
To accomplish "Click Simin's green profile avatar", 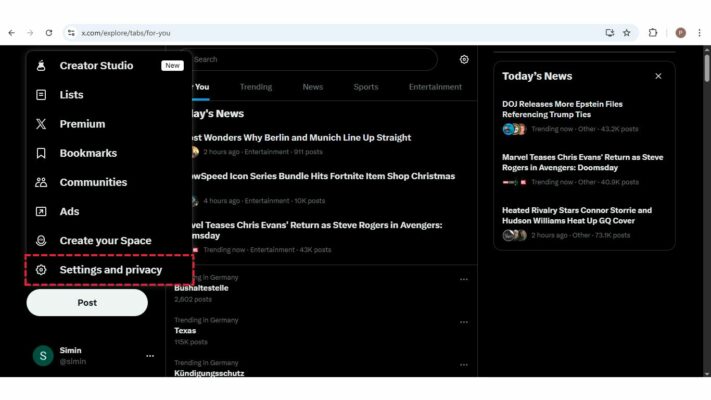I will click(x=43, y=356).
